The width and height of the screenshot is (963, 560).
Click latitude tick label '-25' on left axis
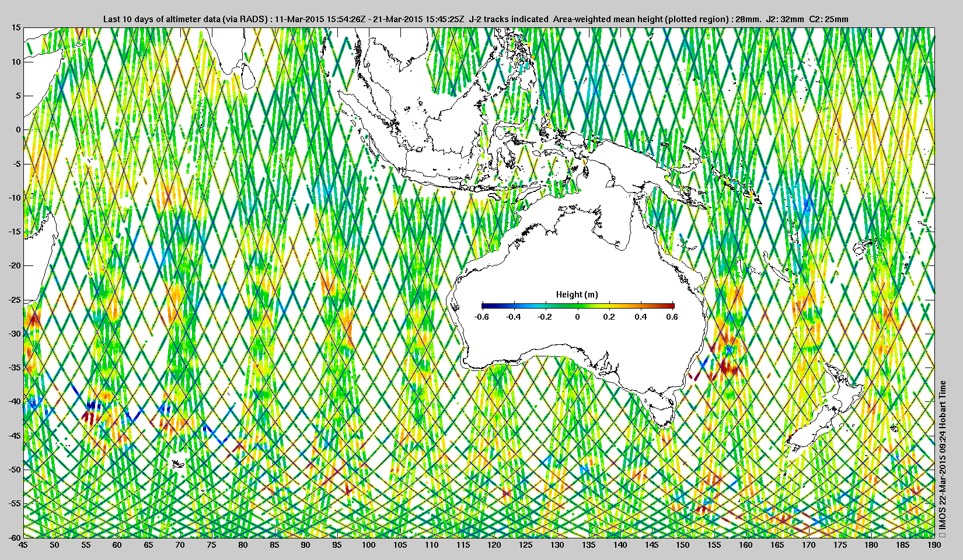point(15,300)
